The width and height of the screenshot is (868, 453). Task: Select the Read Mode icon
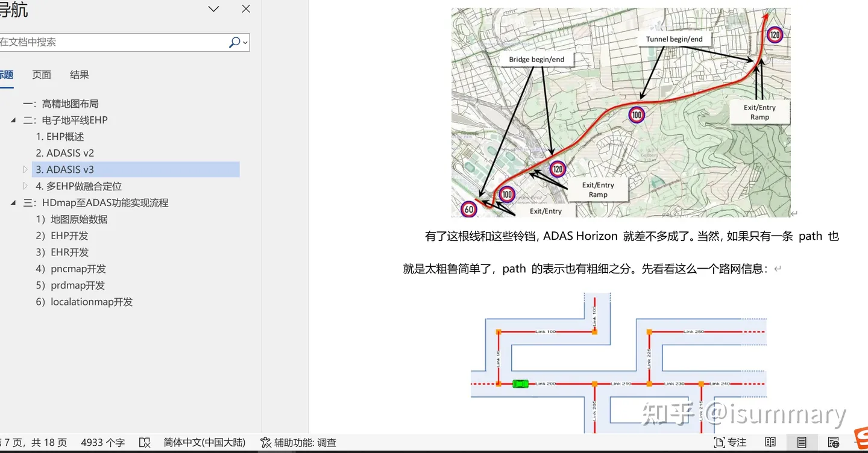[x=770, y=442]
